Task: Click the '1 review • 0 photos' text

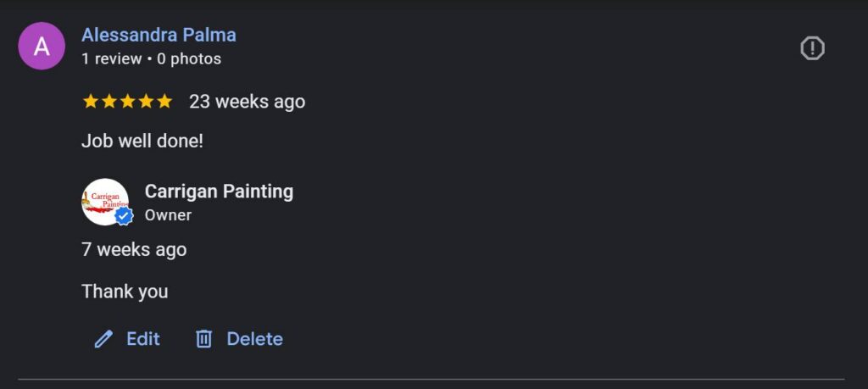Action: pos(151,59)
